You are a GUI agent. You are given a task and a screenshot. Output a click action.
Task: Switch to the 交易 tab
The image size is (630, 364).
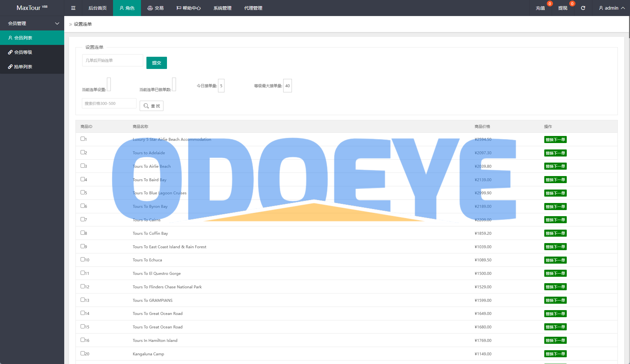point(155,8)
